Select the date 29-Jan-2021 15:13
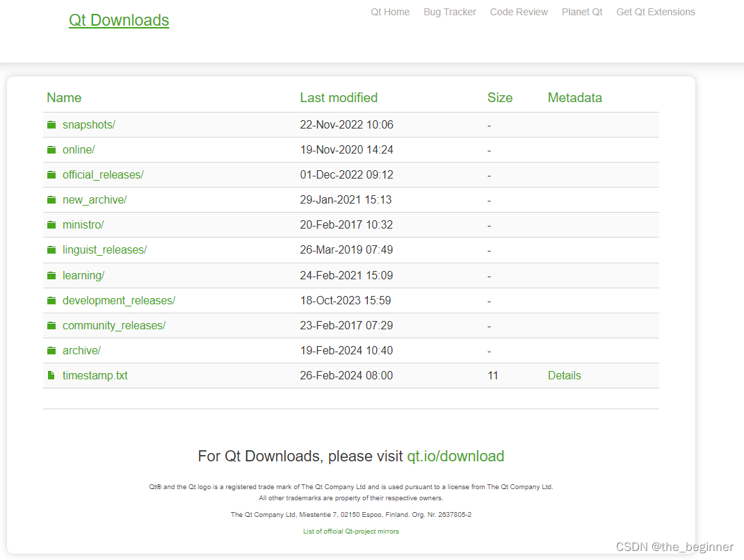Viewport: 744px width, 560px height. (346, 199)
